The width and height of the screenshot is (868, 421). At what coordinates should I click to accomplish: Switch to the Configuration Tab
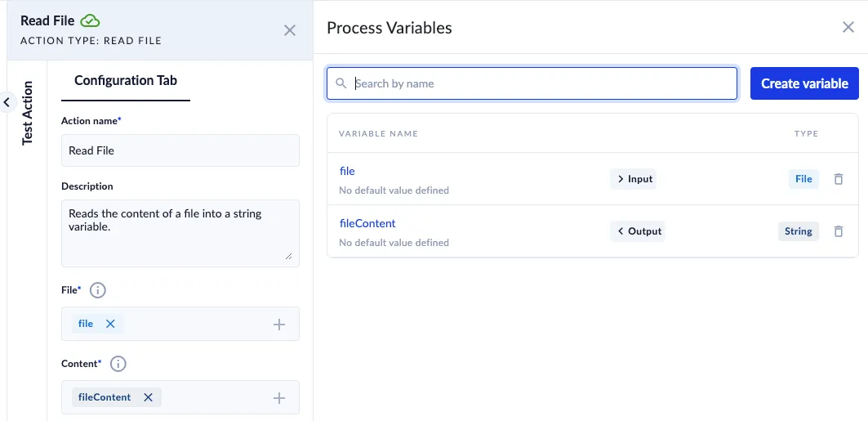[125, 80]
